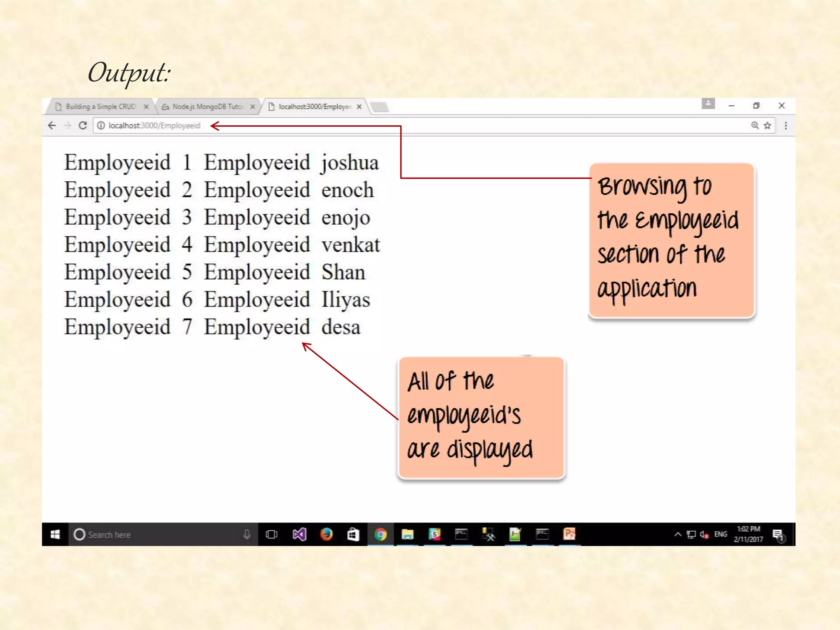
Task: Open File Explorer from taskbar
Action: coord(407,534)
